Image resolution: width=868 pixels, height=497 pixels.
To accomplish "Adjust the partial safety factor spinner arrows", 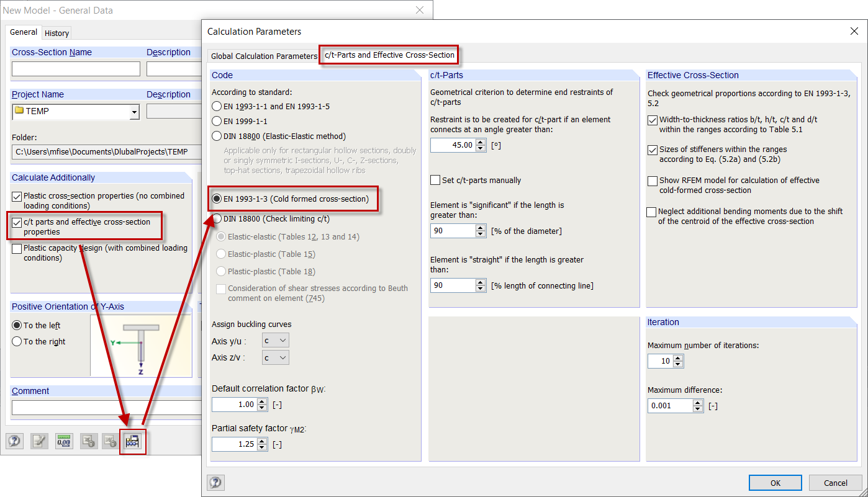I will pyautogui.click(x=262, y=444).
